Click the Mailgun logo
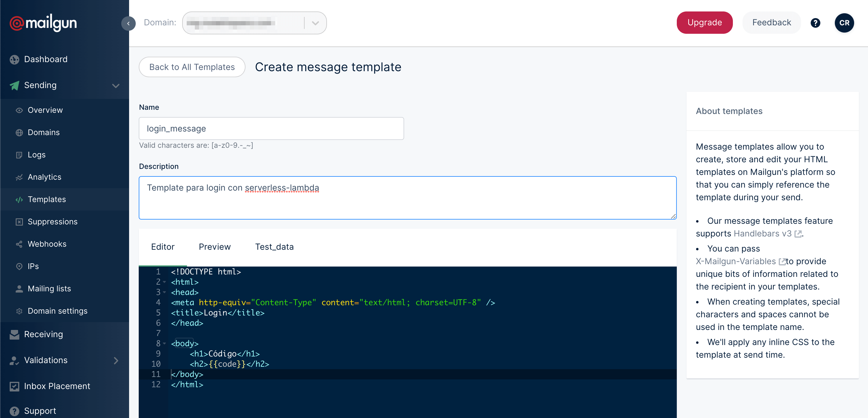Image resolution: width=868 pixels, height=418 pixels. (x=43, y=23)
